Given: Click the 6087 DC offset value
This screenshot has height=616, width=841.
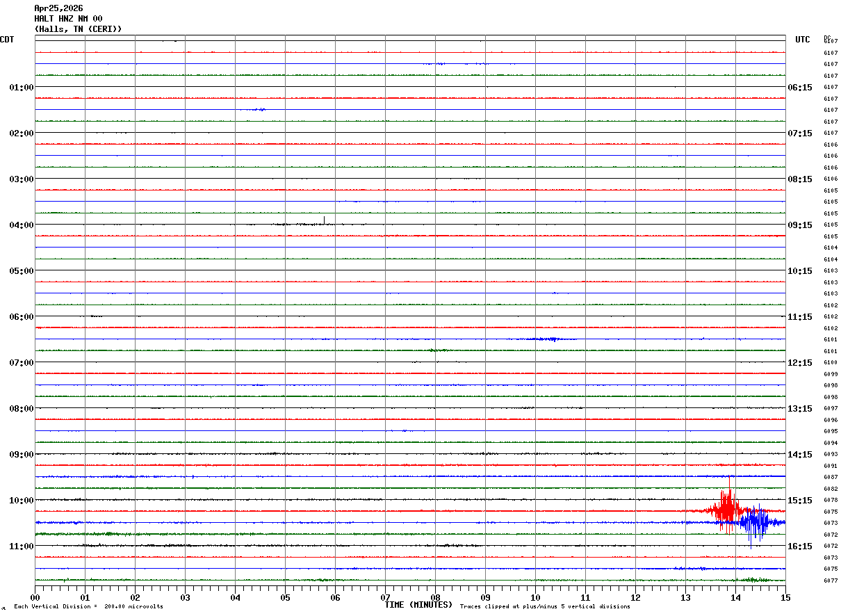Looking at the screenshot, I should pos(830,478).
